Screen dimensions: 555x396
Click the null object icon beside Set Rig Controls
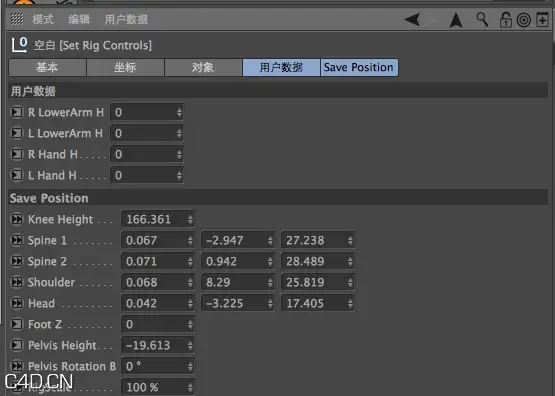[x=19, y=45]
